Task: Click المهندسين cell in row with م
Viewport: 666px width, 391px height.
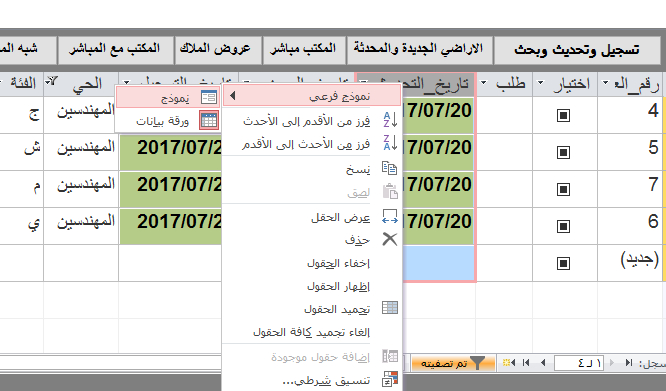Action: pyautogui.click(x=81, y=188)
